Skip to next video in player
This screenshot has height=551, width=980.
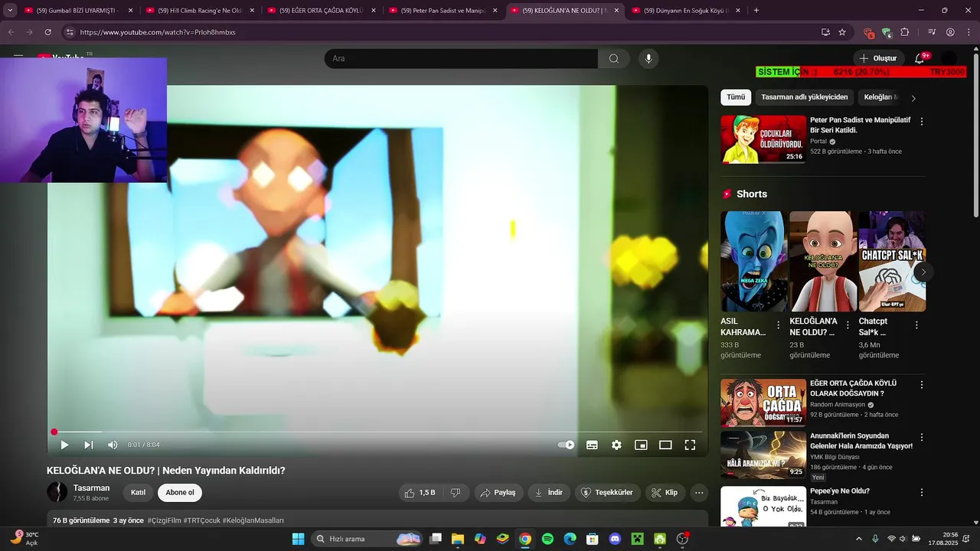point(89,445)
